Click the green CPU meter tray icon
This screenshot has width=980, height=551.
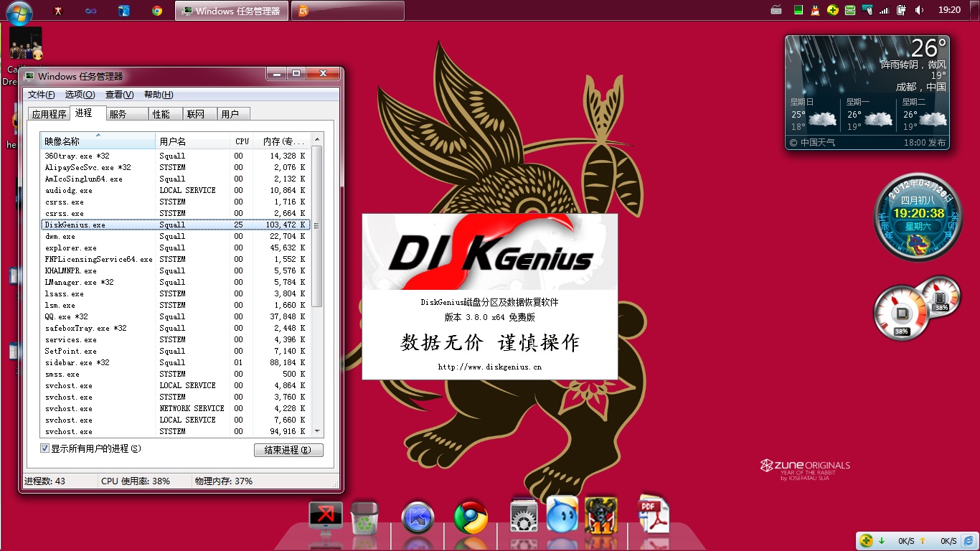pos(798,10)
